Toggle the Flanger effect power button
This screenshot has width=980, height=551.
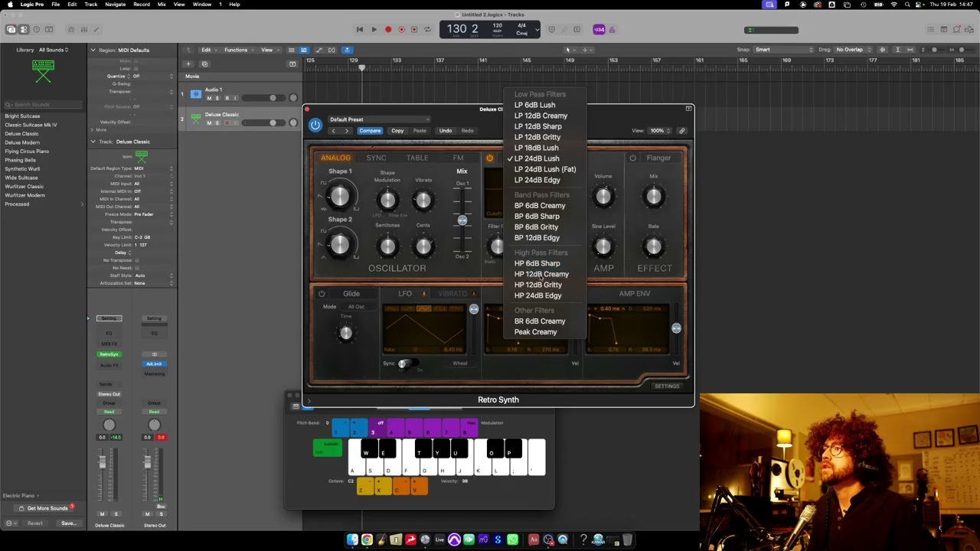tap(632, 158)
